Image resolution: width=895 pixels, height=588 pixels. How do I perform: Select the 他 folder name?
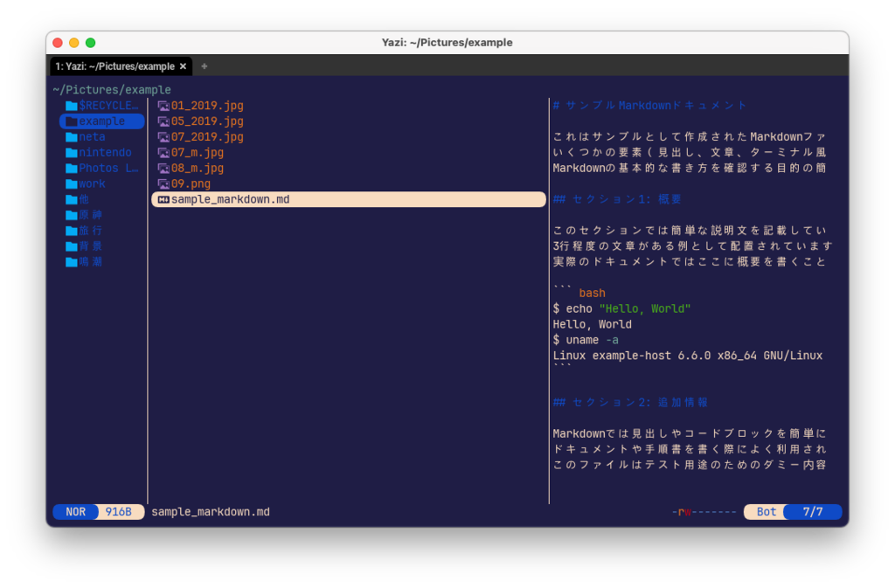[x=84, y=199]
